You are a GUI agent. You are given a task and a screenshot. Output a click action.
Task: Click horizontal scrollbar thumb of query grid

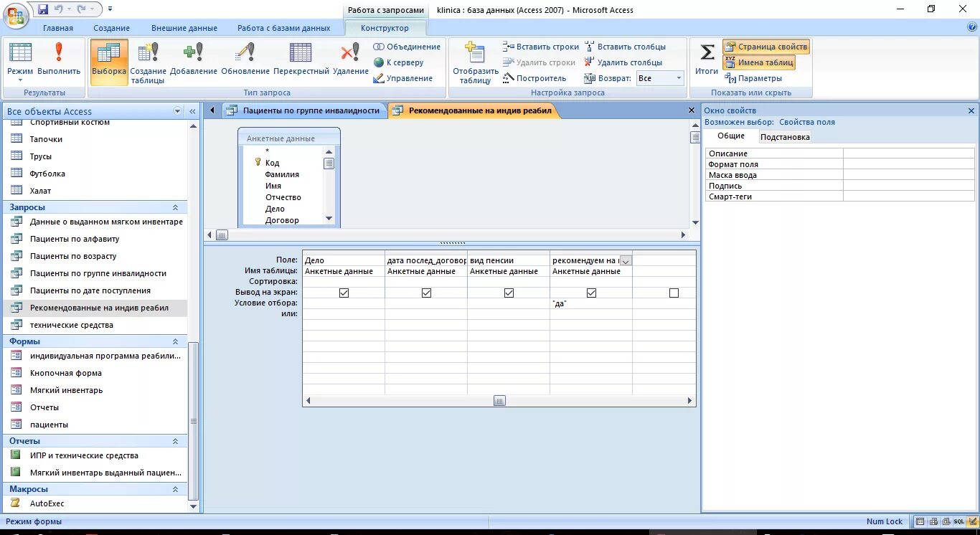click(499, 401)
